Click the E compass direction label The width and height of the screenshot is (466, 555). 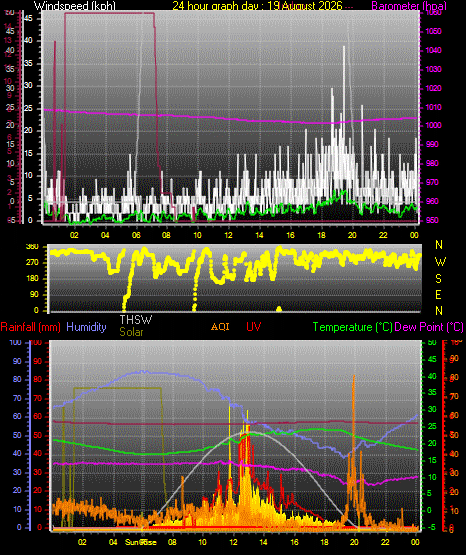point(438,294)
